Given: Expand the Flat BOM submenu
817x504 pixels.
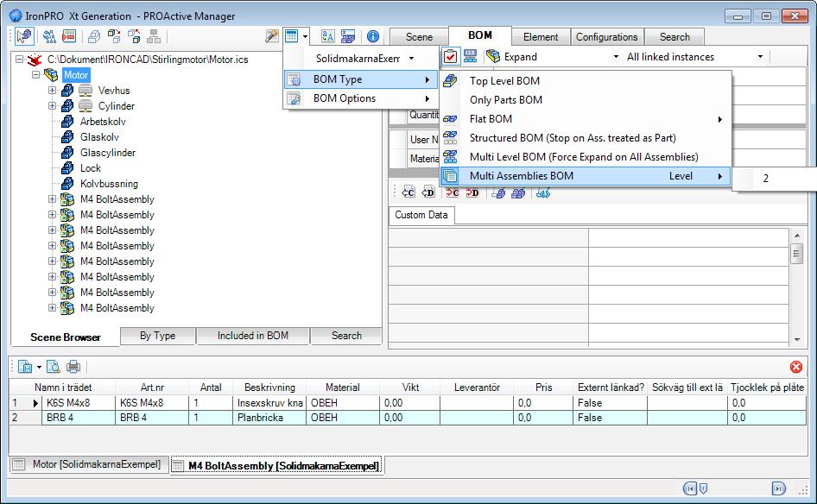Looking at the screenshot, I should tap(586, 119).
